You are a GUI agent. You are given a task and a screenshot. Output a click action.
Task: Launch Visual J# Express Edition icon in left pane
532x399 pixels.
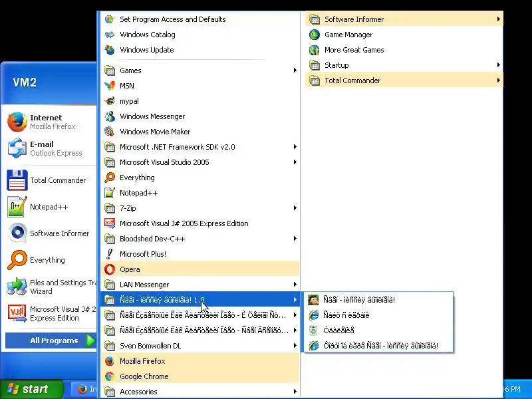coord(17,313)
